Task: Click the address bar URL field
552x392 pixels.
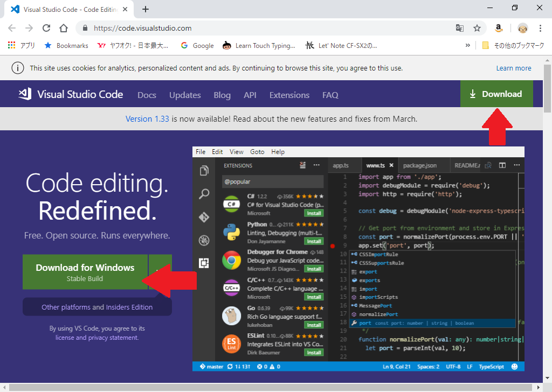Action: [264, 28]
